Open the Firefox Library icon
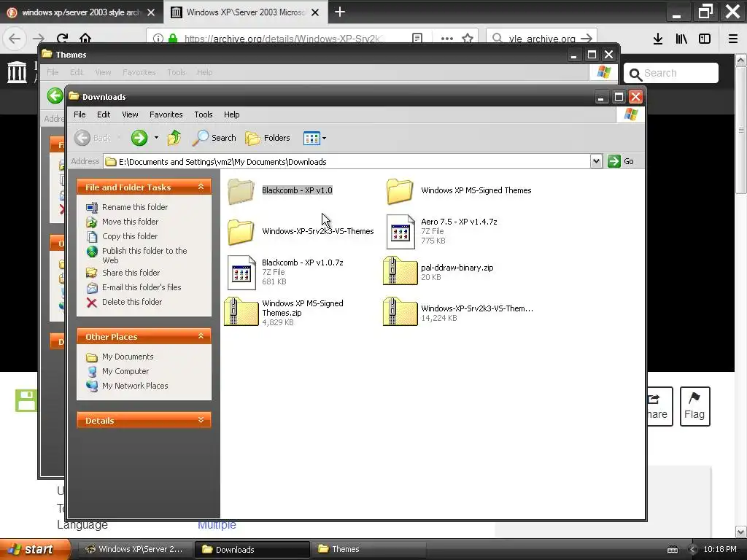The width and height of the screenshot is (747, 560). coord(681,39)
